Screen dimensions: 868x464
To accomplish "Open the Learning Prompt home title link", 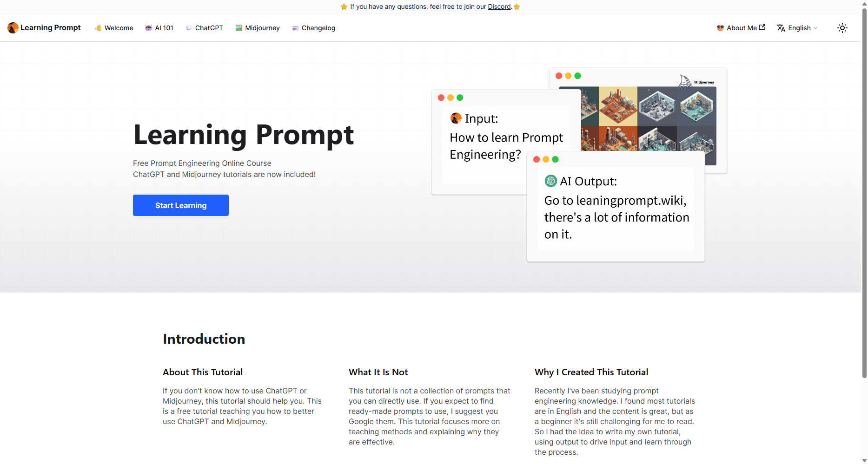I will [50, 28].
